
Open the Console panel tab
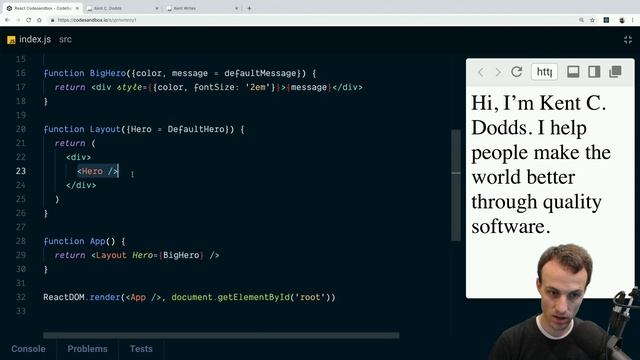point(28,349)
